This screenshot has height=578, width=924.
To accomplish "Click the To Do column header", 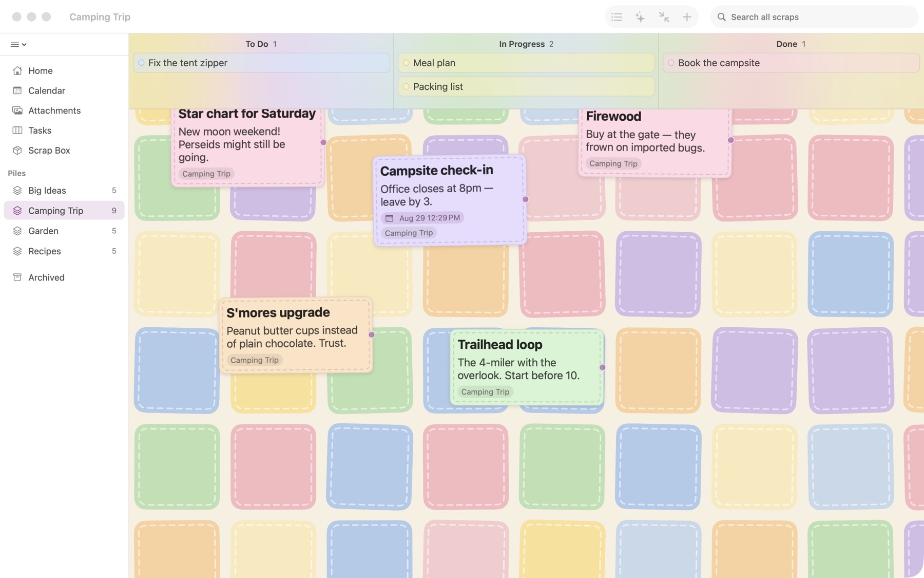I will point(261,44).
